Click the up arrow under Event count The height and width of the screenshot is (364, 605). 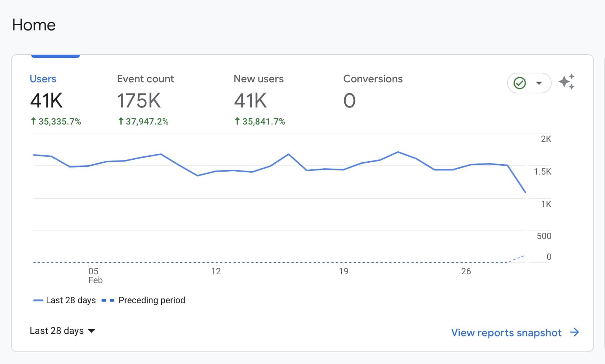120,121
